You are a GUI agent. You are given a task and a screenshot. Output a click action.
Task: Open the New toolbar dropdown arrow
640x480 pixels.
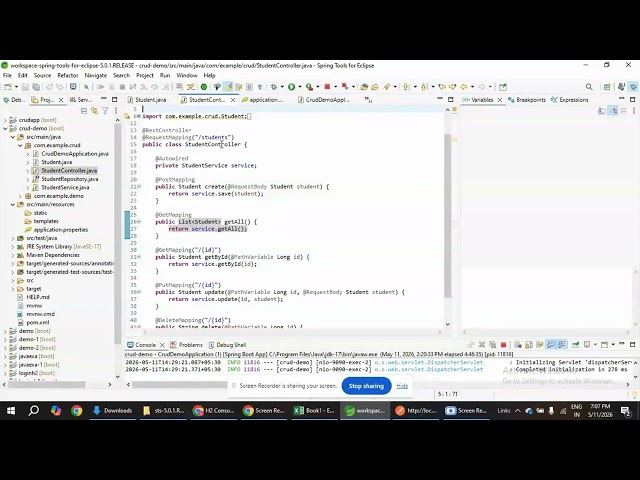tap(16, 87)
